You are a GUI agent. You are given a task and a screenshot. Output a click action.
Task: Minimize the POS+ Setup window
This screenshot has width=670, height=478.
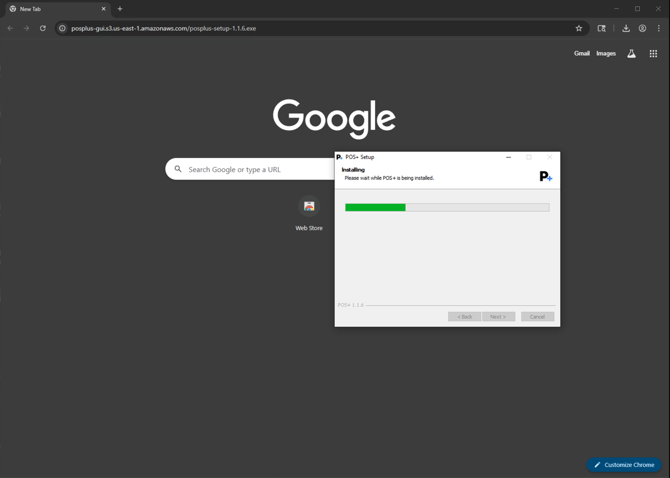(x=508, y=157)
